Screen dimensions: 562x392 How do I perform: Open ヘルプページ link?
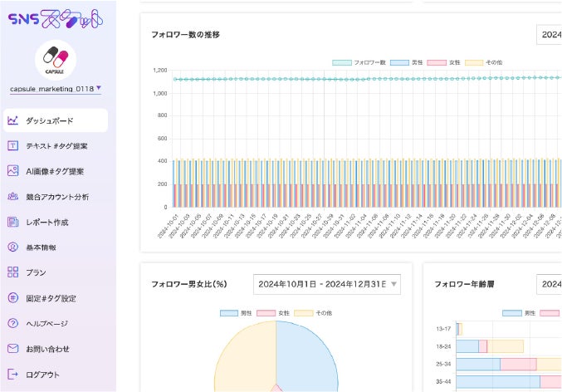(46, 324)
